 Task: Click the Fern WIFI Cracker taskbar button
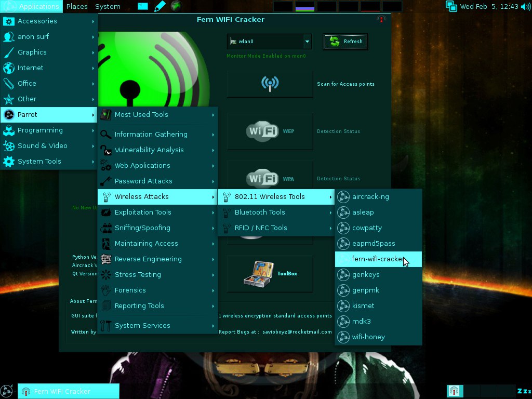[x=69, y=391]
